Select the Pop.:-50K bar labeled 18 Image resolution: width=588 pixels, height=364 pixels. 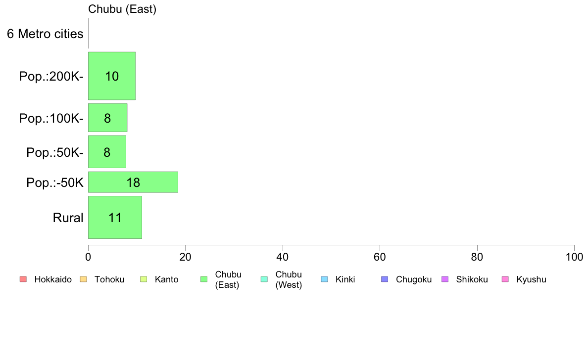tap(133, 182)
